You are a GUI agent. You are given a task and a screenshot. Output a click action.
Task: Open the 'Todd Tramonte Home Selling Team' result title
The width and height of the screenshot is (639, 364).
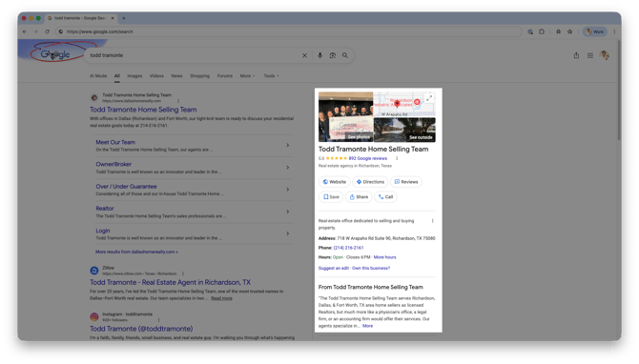143,110
